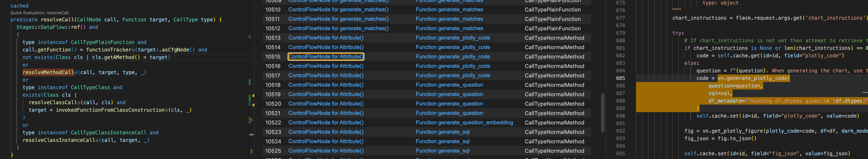Click the focused ControlFlowNode for Attribute() link in row 10515

[x=326, y=57]
